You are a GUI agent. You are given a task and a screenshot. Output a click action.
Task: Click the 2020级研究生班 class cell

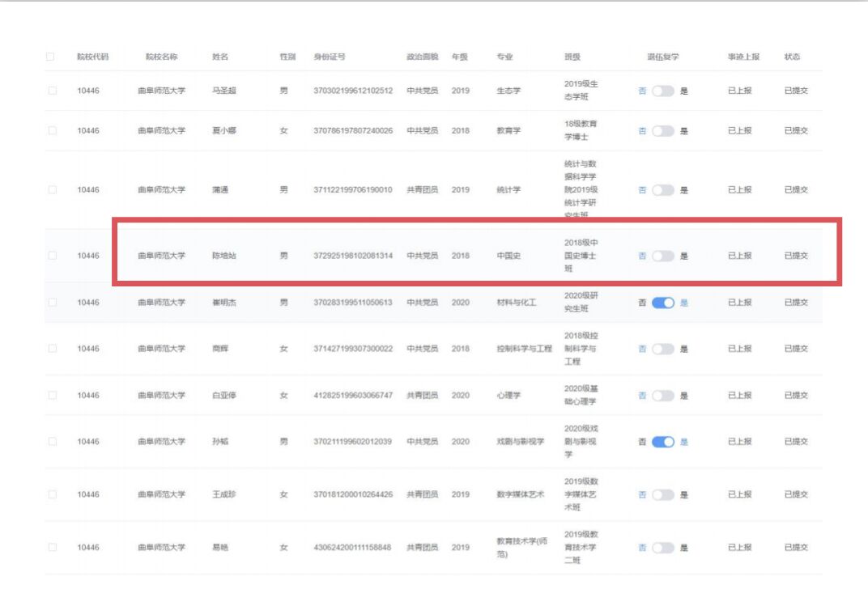(581, 302)
